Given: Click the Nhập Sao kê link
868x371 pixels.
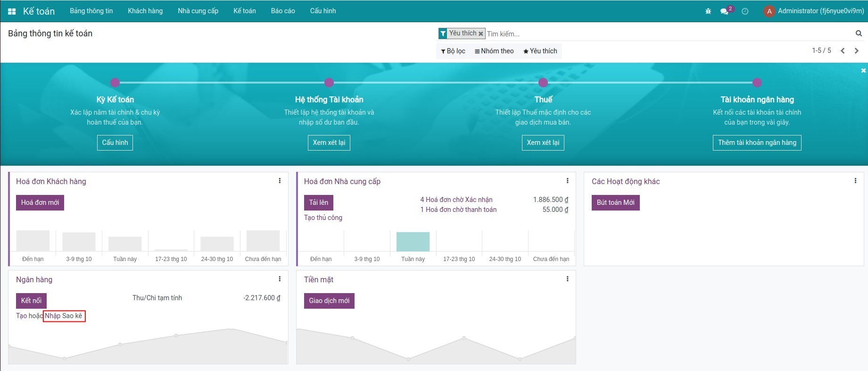Looking at the screenshot, I should coord(64,316).
